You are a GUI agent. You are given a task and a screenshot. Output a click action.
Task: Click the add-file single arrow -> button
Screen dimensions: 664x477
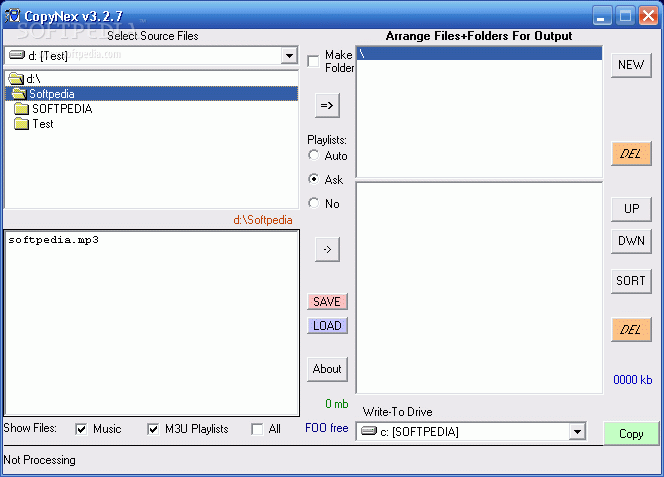(327, 250)
